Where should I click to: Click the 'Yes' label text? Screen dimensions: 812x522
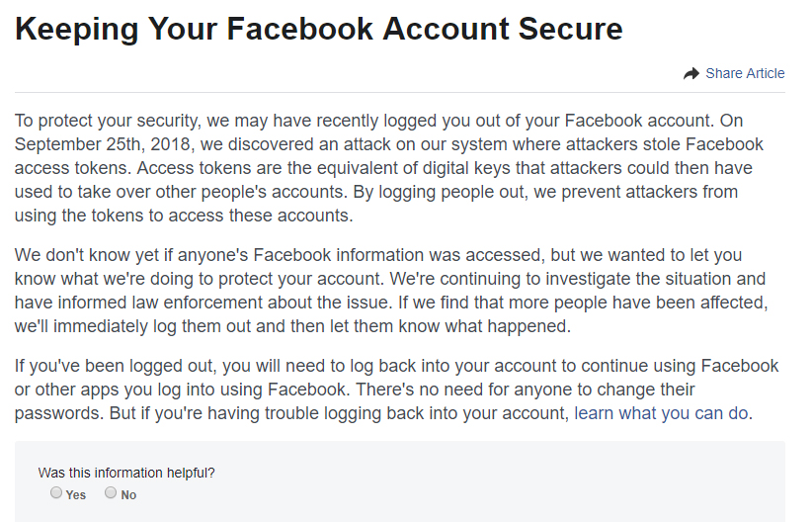click(76, 495)
